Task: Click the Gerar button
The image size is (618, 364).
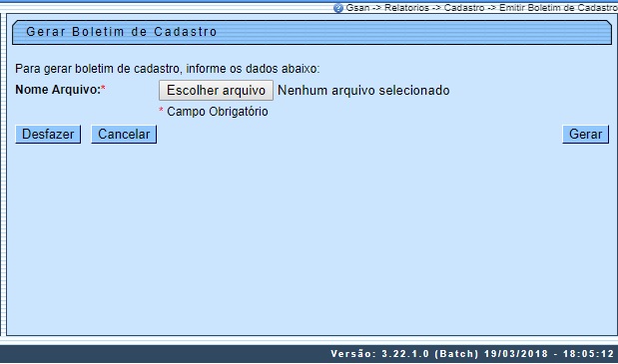Action: [585, 135]
